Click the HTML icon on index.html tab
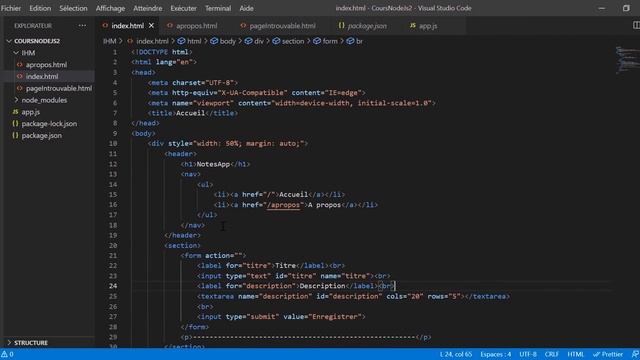This screenshot has height=360, width=640. point(105,25)
